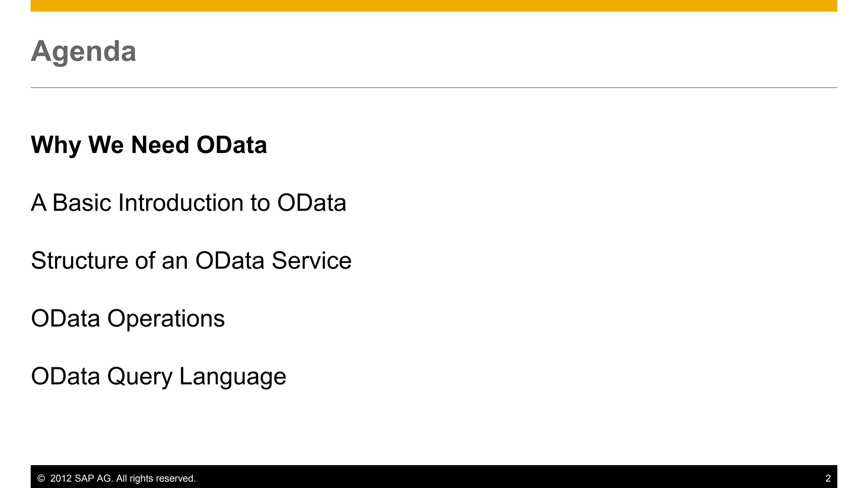868x488 pixels.
Task: Select the word Operations in the agenda
Action: [166, 319]
